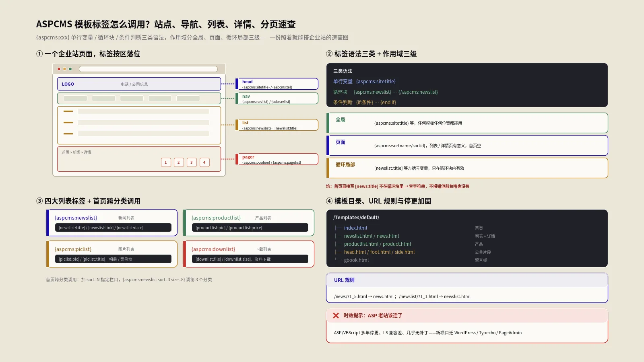The height and width of the screenshot is (362, 644).
Task: Click the mock browser address bar
Action: click(148, 69)
